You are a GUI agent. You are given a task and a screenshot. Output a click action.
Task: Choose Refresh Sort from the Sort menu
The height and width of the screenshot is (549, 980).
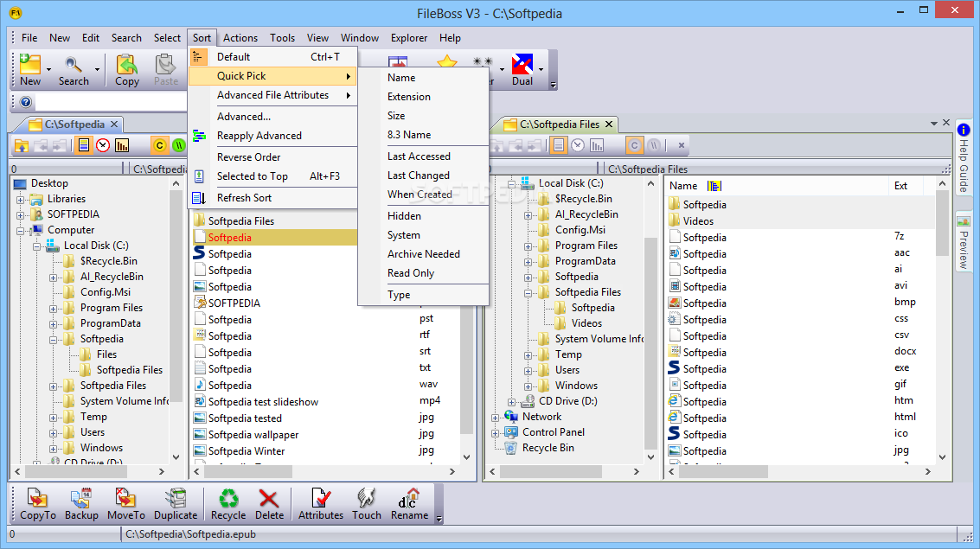(273, 198)
